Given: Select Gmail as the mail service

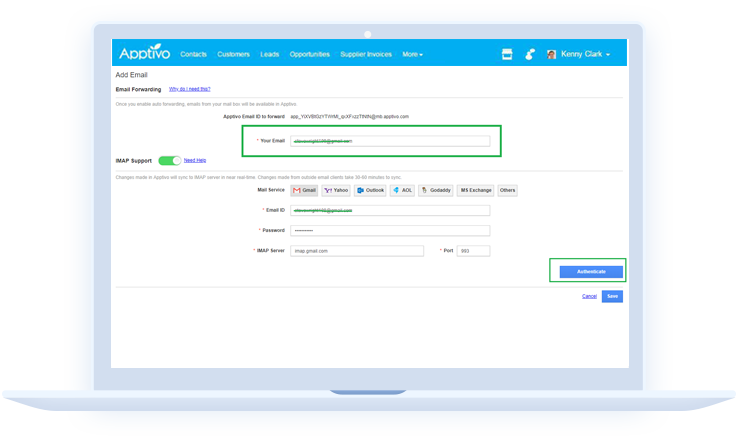Looking at the screenshot, I should click(x=303, y=190).
